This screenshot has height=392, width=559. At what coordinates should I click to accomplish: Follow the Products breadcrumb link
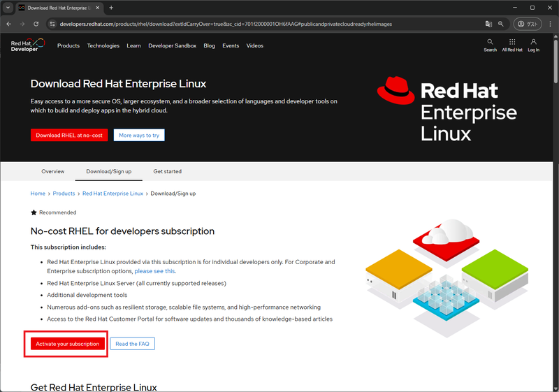(x=64, y=194)
